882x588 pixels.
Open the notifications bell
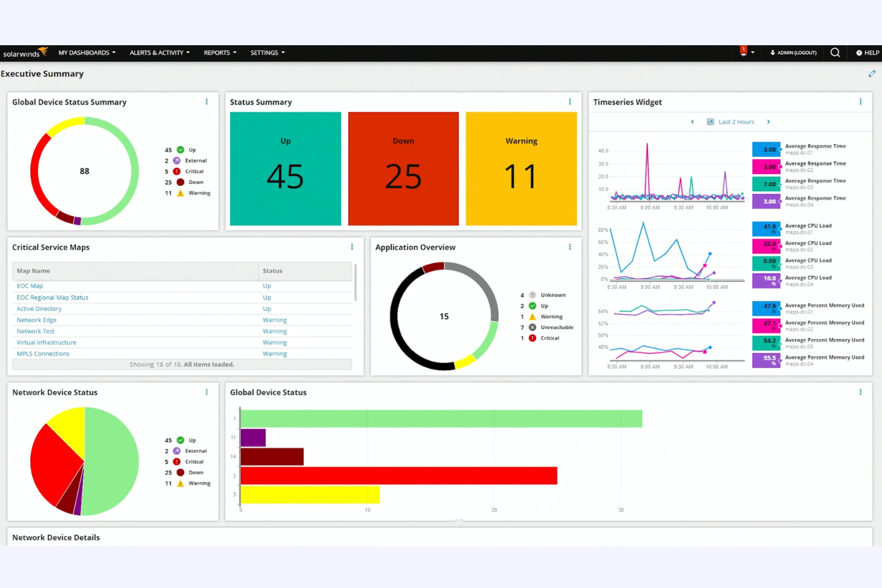click(x=743, y=52)
